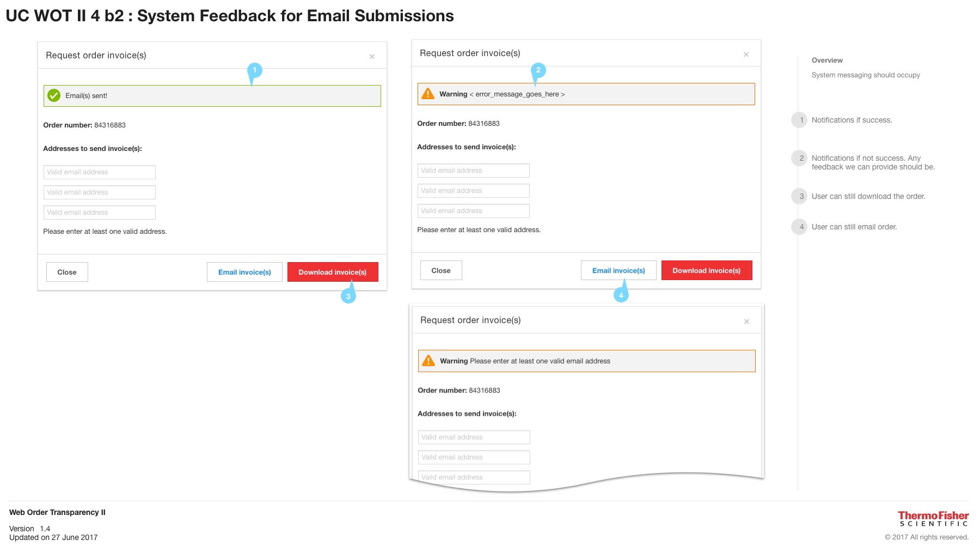Click blue annotation marker 4
The image size is (980, 558).
pyautogui.click(x=621, y=295)
